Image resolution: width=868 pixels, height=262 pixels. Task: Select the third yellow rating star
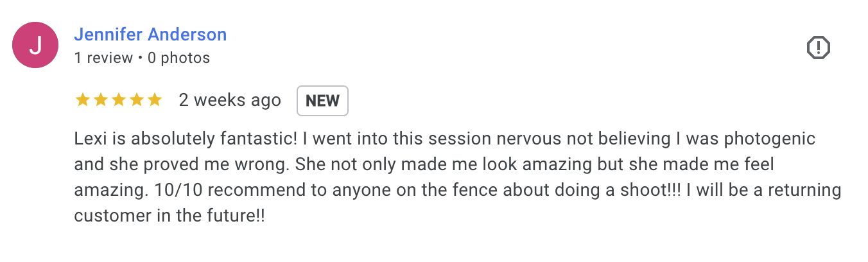(x=119, y=100)
